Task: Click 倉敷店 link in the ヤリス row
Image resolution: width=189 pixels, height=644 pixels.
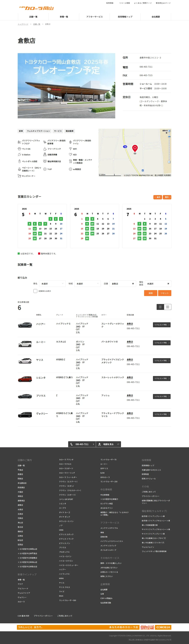Action: click(x=130, y=359)
